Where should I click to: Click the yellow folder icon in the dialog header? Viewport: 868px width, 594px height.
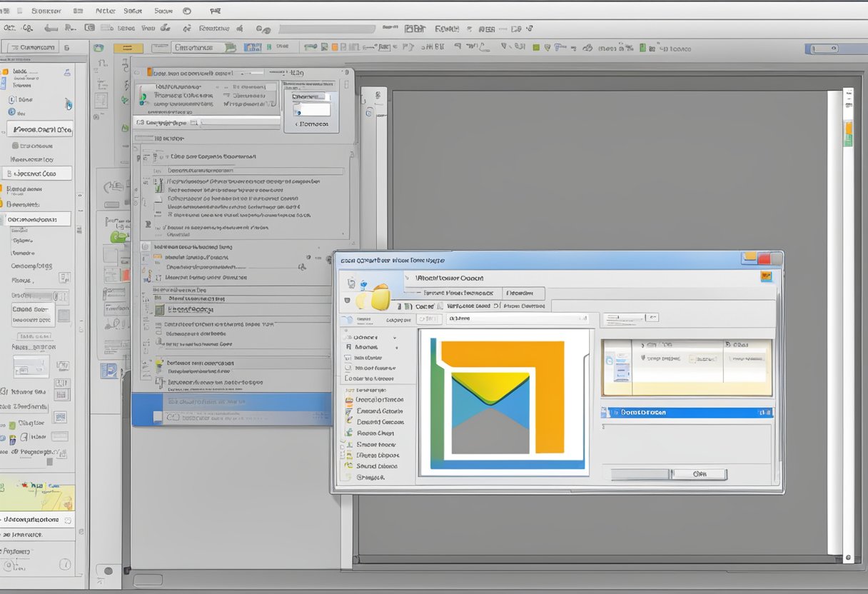[379, 296]
